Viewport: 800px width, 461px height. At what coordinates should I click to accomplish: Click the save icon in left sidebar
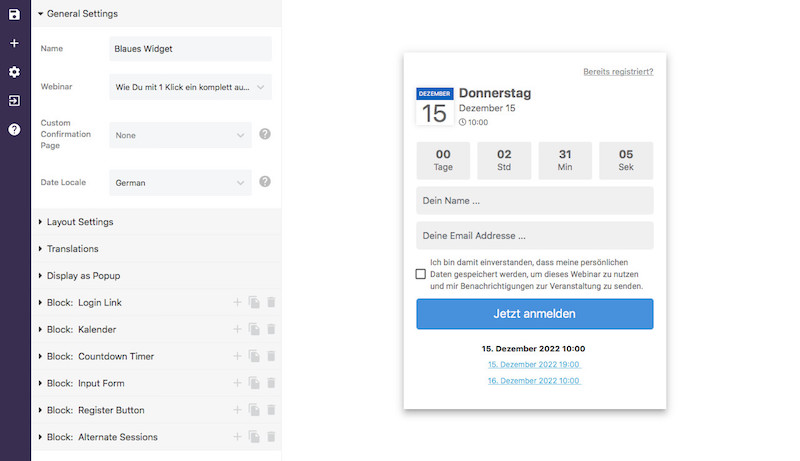[x=14, y=14]
